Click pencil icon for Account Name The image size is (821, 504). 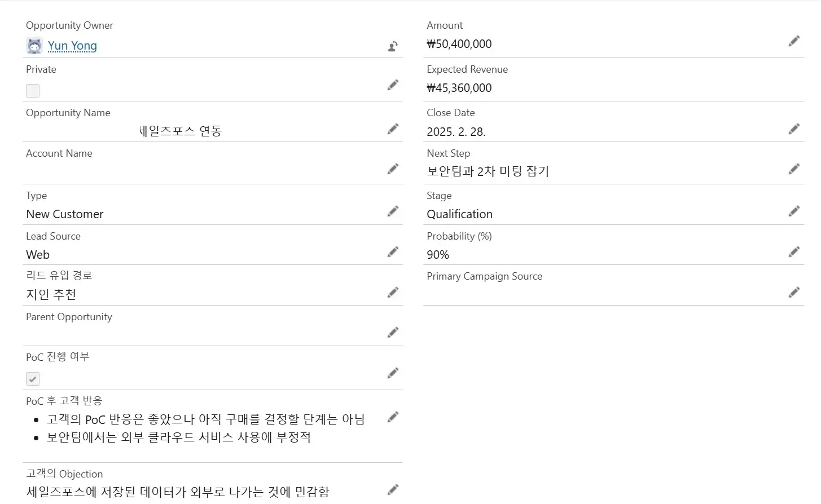(x=393, y=169)
